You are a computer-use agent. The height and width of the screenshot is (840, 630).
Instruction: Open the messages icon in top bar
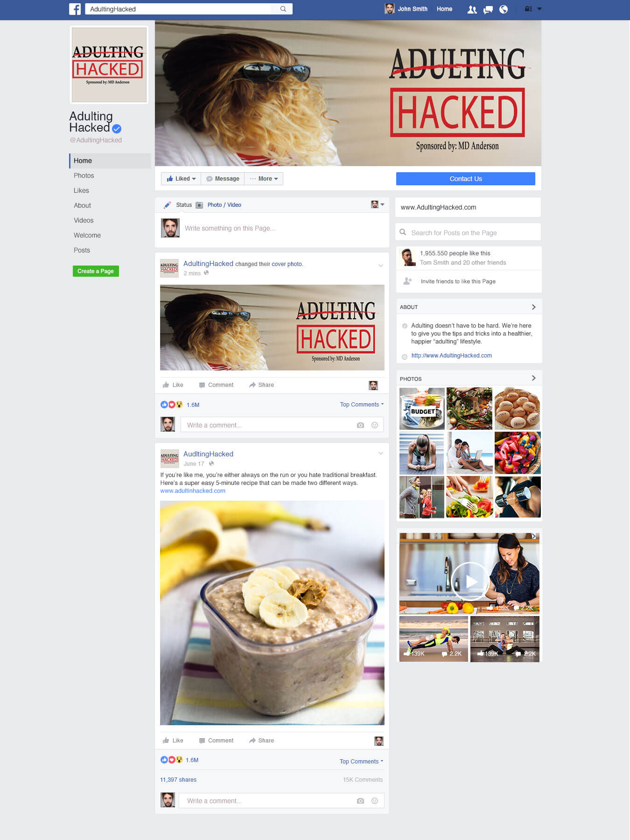tap(488, 9)
